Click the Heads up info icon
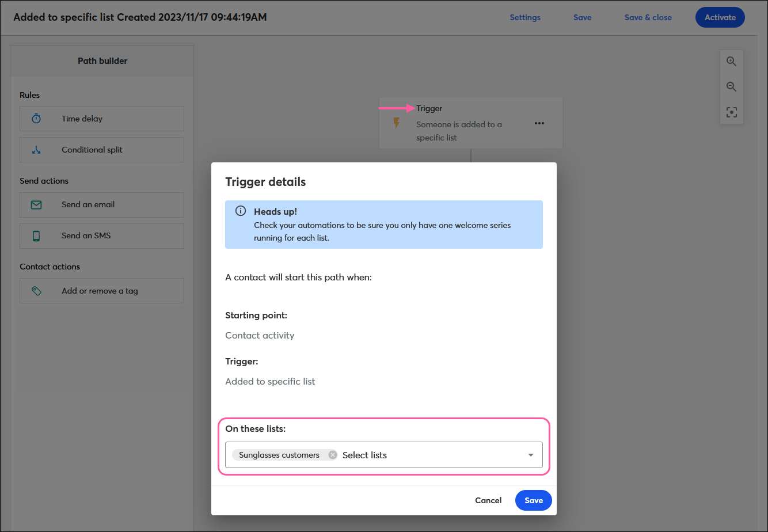Viewport: 768px width, 532px height. (x=241, y=211)
